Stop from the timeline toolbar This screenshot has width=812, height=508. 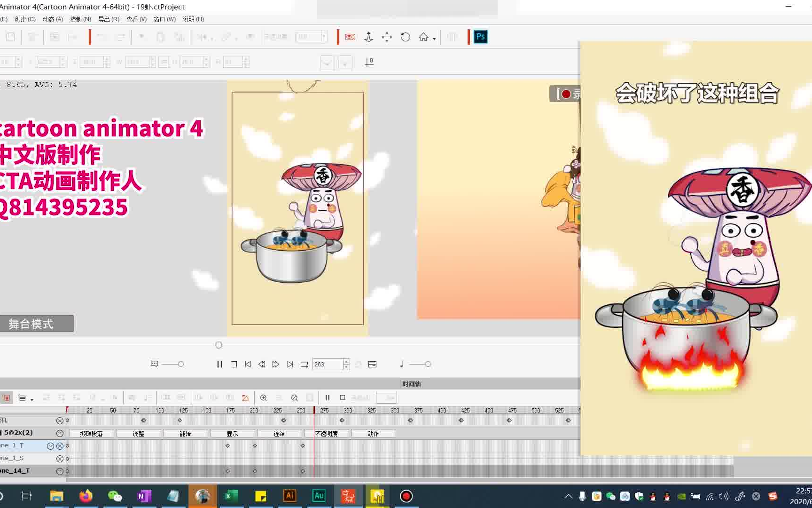point(343,398)
